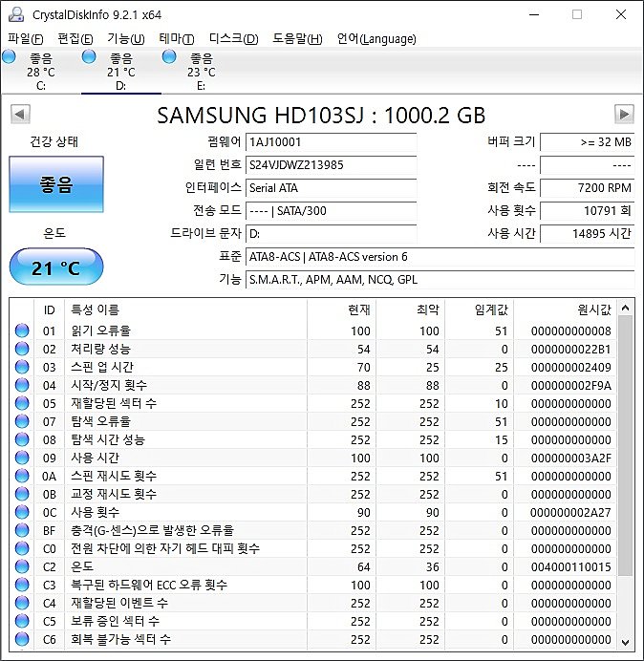Click the status orb for E: drive
Screen dimensions: 644x661
(169, 56)
